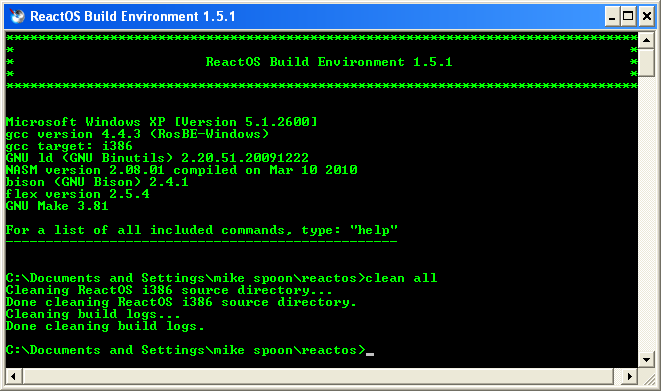Click the final command prompt with cursor
The image size is (661, 391).
190,350
